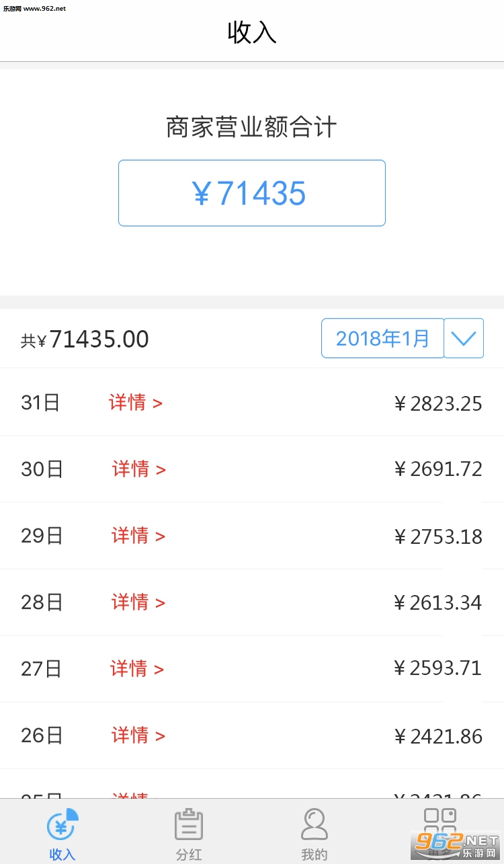The width and height of the screenshot is (504, 864).
Task: Click 详情 next to 28日
Action: [x=138, y=602]
